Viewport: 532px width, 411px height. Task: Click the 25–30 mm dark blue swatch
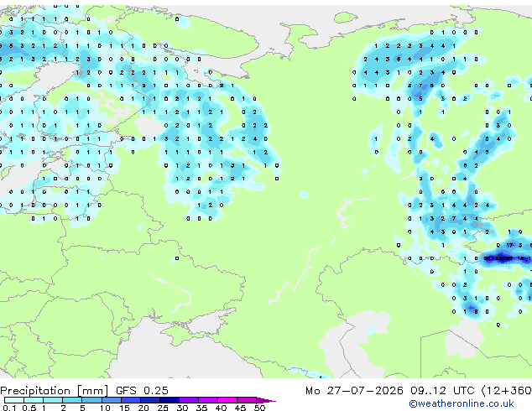(x=170, y=400)
